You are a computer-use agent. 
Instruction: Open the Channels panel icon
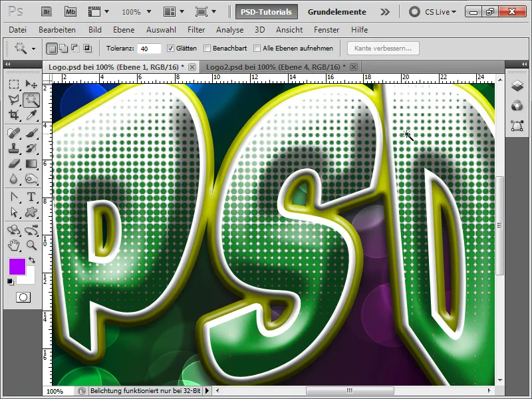coord(517,106)
